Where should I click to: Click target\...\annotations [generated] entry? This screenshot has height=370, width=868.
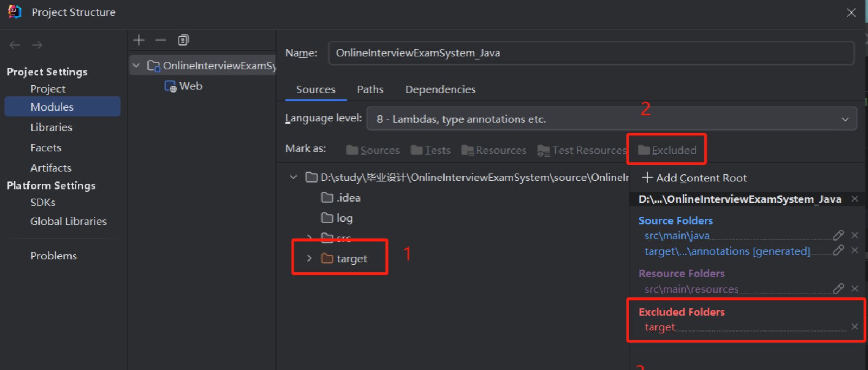pyautogui.click(x=727, y=251)
